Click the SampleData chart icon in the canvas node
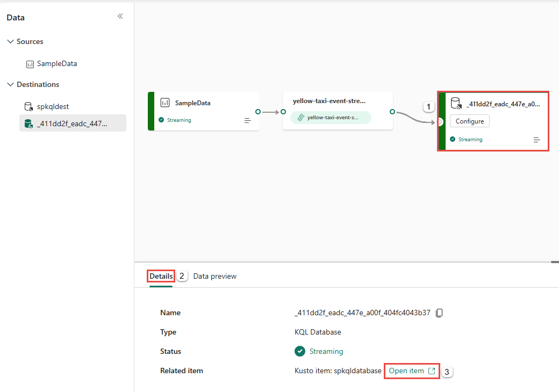The image size is (559, 392). click(165, 103)
